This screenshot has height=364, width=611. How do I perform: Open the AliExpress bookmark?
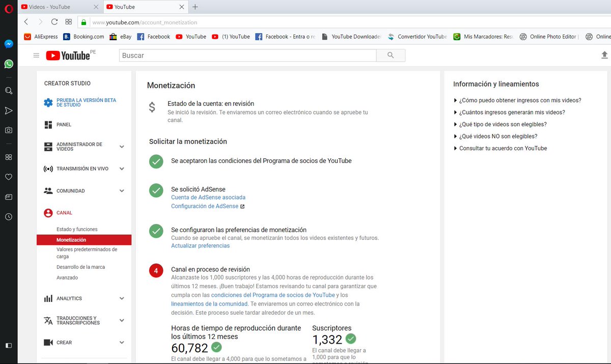coord(41,37)
